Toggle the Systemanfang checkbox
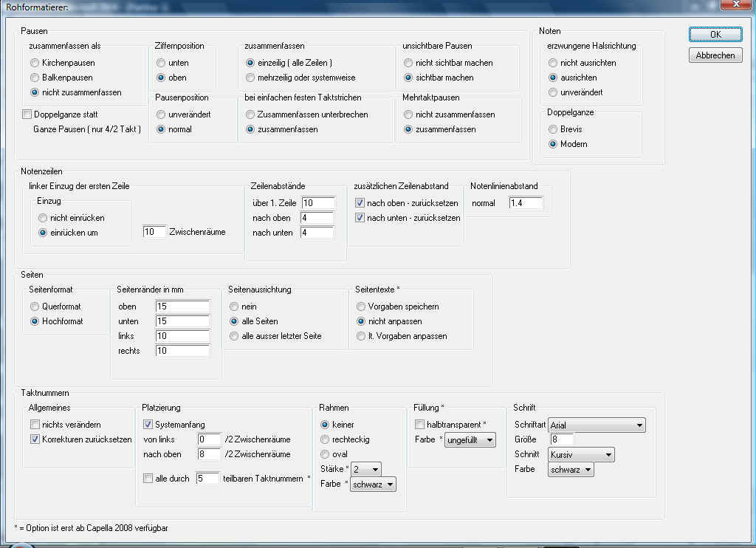This screenshot has width=756, height=548. click(x=148, y=425)
